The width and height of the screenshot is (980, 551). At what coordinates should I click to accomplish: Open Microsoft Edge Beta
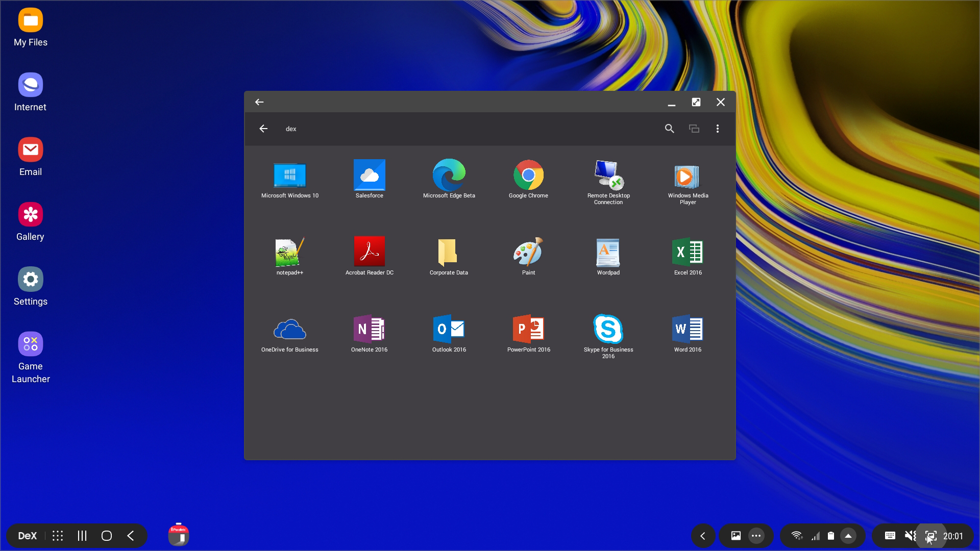coord(449,176)
